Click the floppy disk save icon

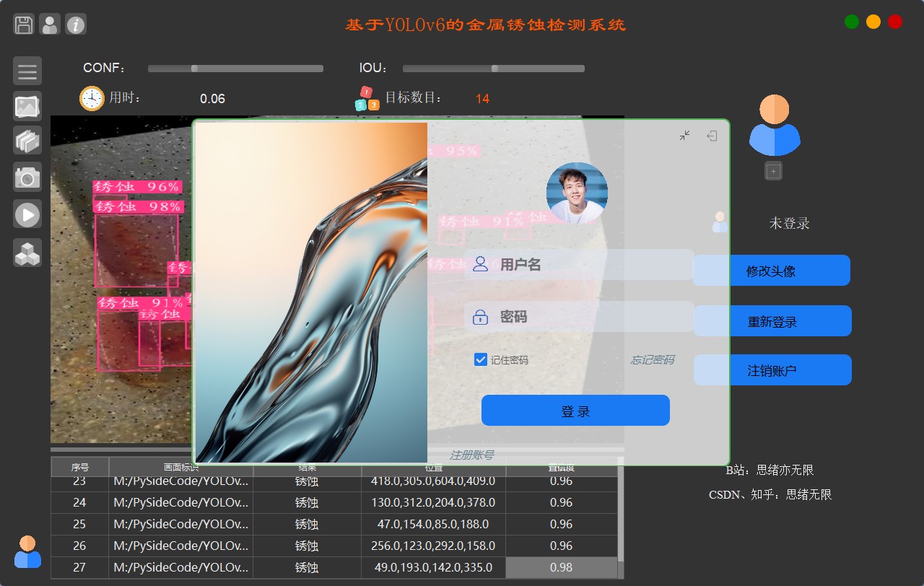[24, 25]
